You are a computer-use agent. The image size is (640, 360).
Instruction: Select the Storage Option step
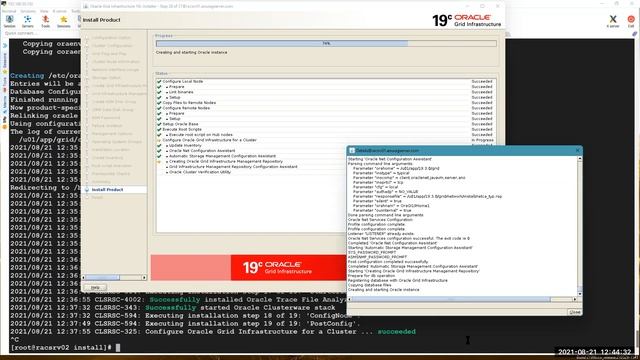(x=106, y=78)
